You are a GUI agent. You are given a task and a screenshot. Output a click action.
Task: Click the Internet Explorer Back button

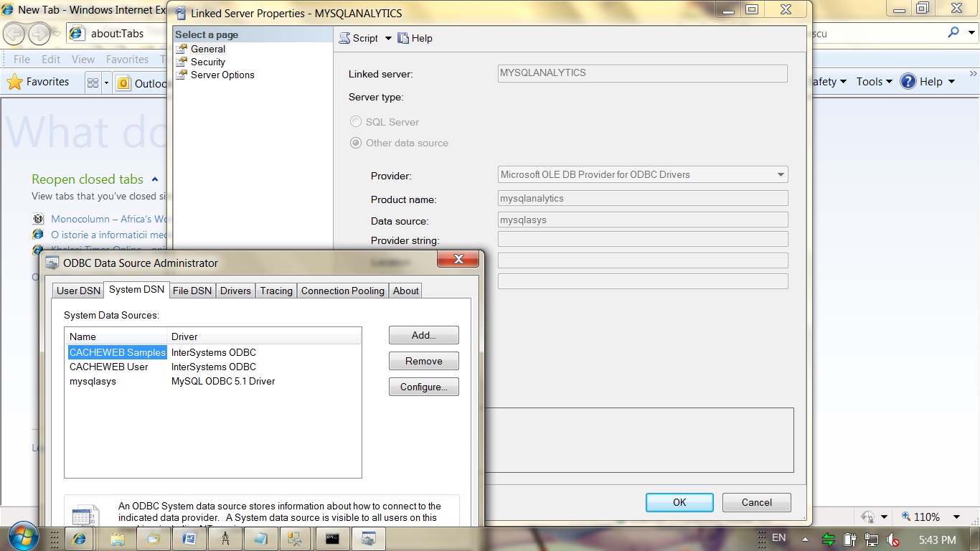tap(14, 33)
